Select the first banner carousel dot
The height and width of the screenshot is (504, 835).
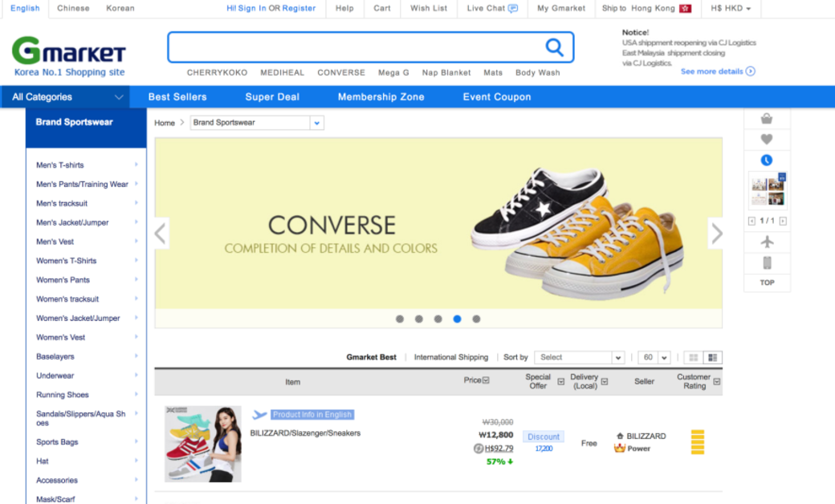pyautogui.click(x=400, y=319)
